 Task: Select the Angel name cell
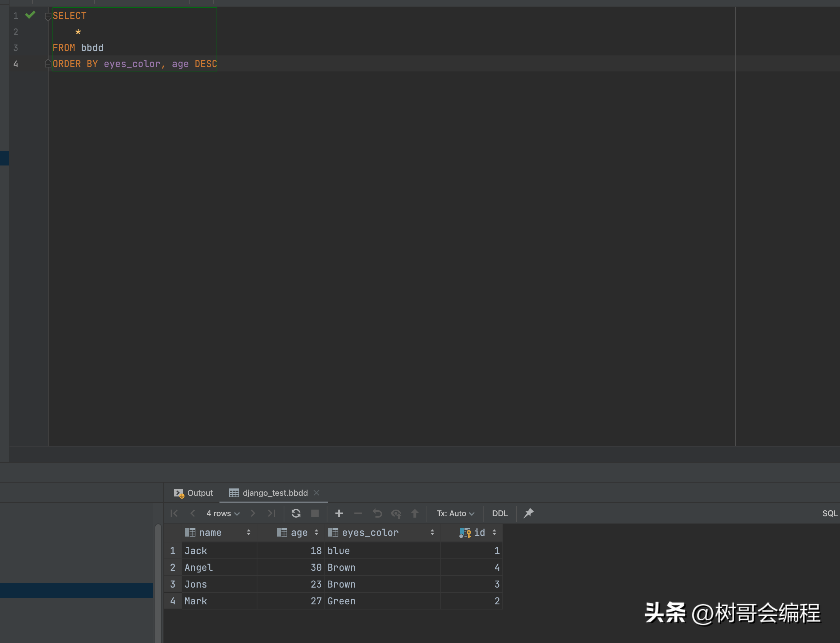(219, 568)
